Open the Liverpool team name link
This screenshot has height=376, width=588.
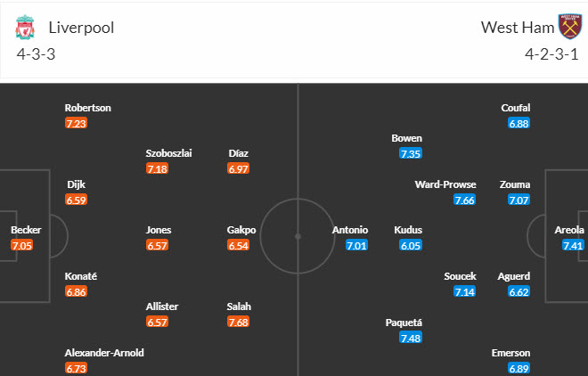81,27
